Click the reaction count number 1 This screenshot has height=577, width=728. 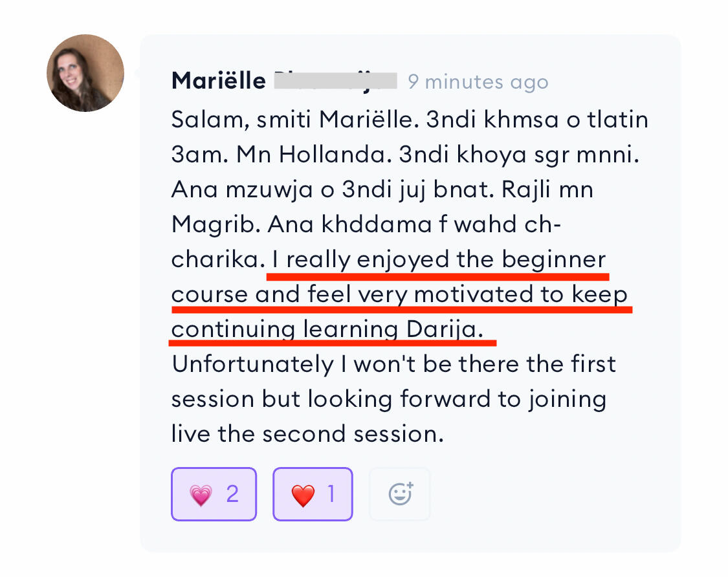pyautogui.click(x=331, y=494)
